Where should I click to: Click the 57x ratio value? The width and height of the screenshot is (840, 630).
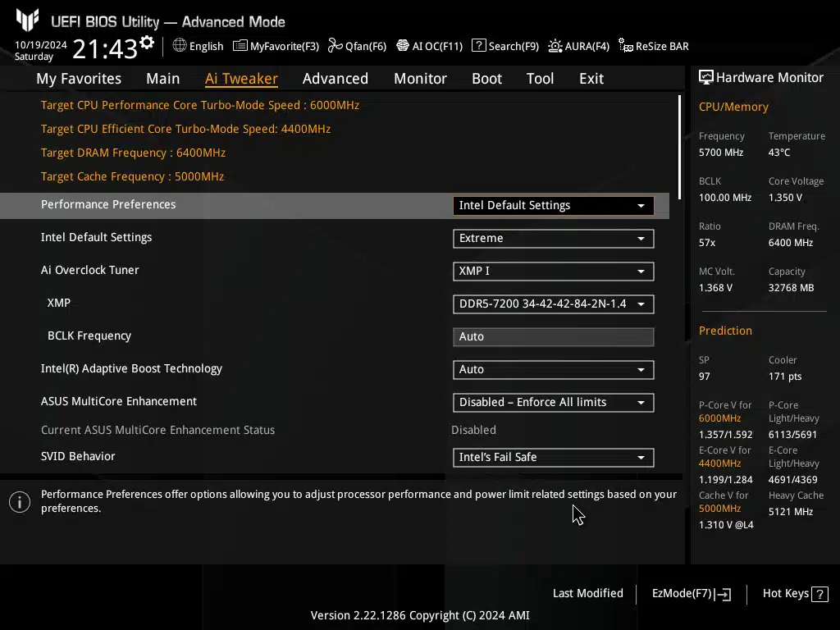[707, 243]
